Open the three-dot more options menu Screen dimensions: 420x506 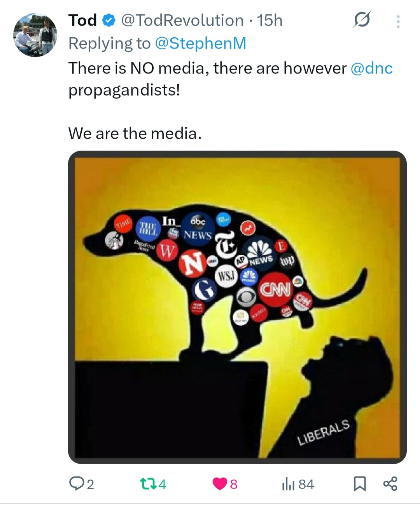click(x=398, y=22)
